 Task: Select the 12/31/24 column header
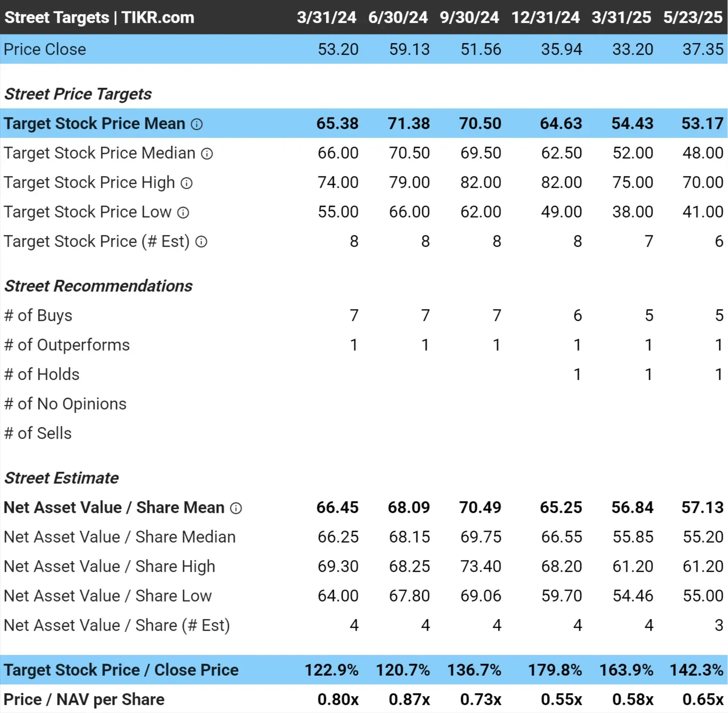[x=545, y=17]
